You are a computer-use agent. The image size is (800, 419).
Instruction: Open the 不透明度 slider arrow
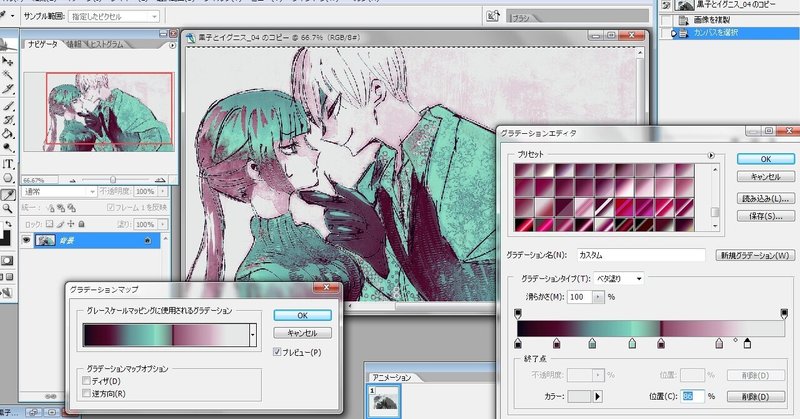click(x=163, y=191)
